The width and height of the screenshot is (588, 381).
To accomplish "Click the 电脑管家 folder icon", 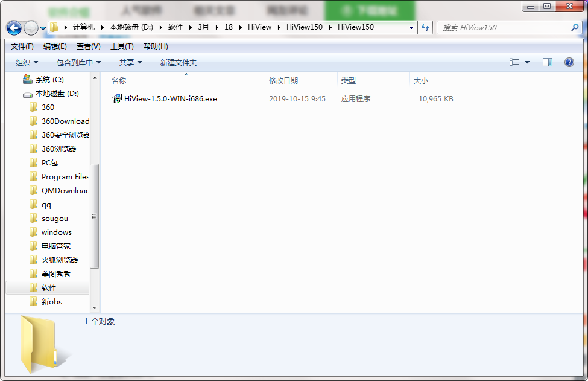I will [33, 246].
